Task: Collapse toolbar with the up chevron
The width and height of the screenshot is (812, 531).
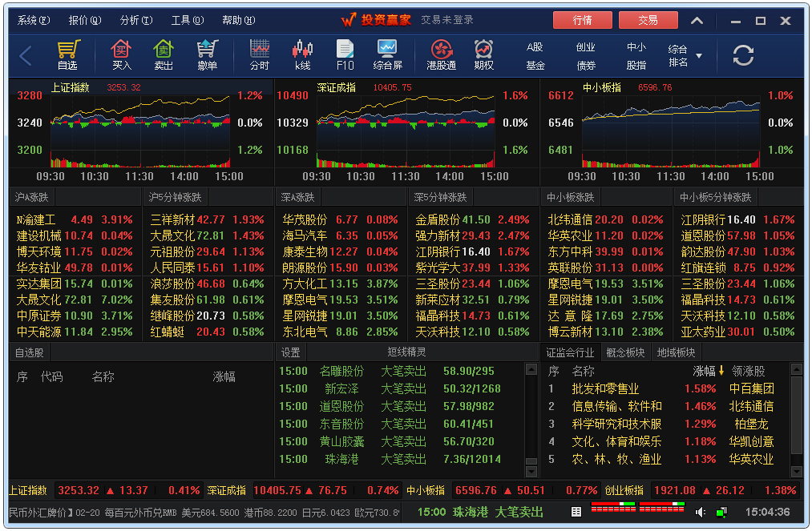Action: tap(697, 21)
